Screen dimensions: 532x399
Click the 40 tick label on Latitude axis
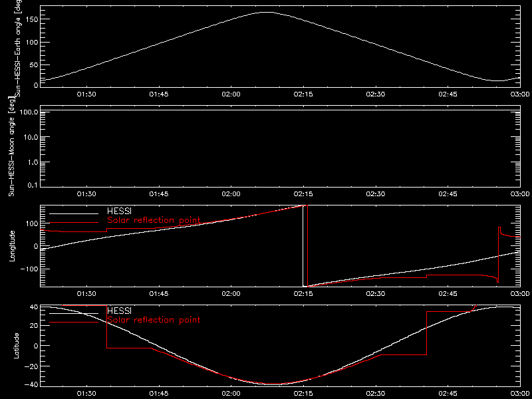click(33, 307)
